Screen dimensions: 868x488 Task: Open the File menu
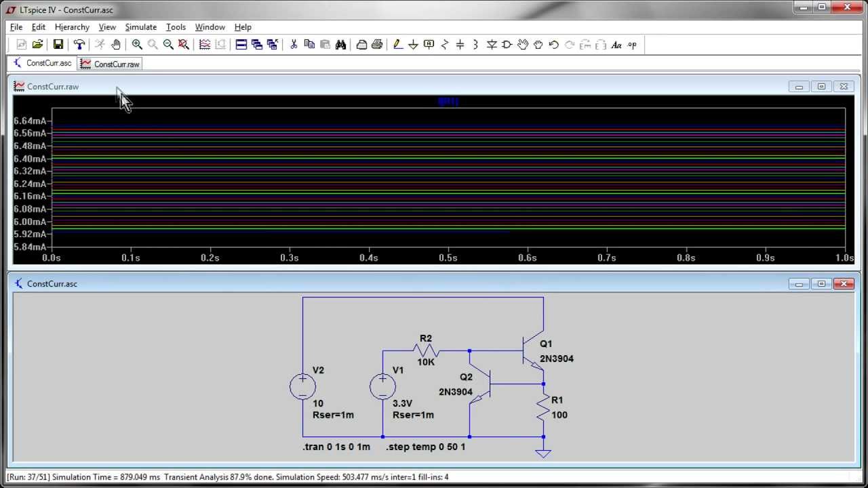coord(16,27)
